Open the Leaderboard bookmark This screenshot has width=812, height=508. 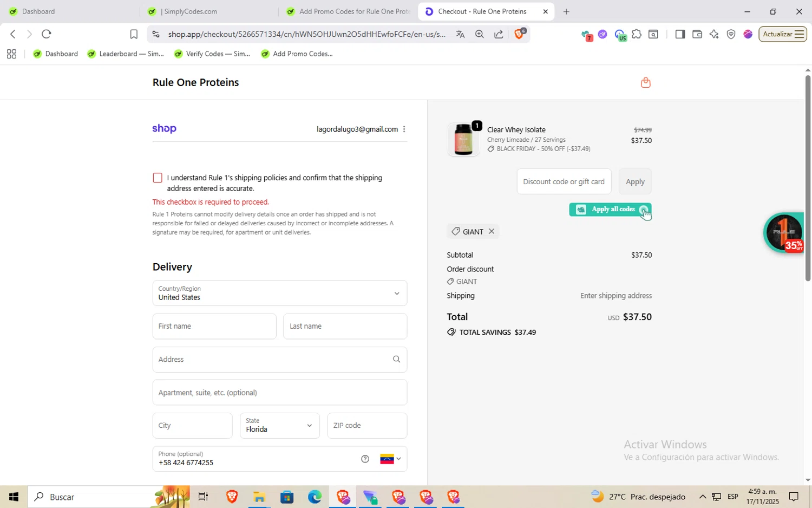coord(126,54)
